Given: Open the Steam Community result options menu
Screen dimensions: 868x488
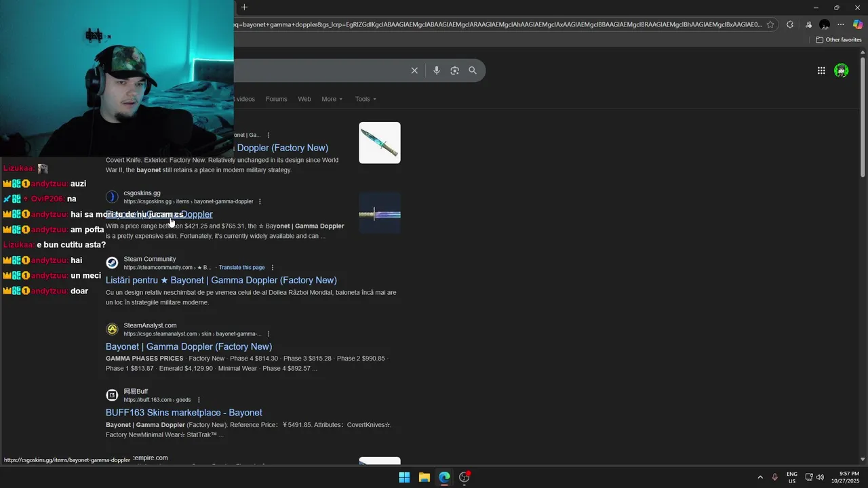Looking at the screenshot, I should click(x=273, y=268).
